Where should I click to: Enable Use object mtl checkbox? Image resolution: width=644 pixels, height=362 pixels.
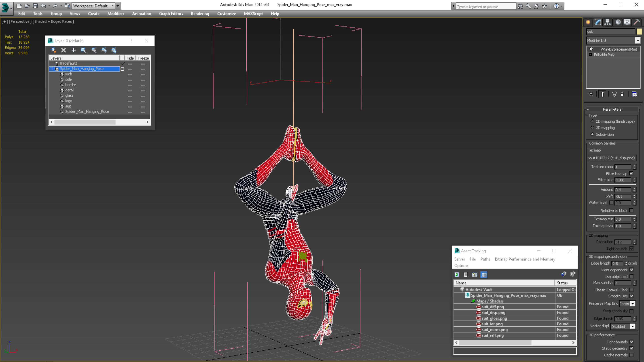(x=632, y=276)
